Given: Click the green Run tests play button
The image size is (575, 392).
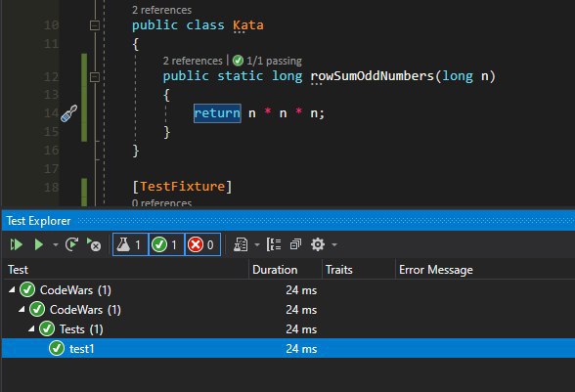Looking at the screenshot, I should (x=38, y=244).
